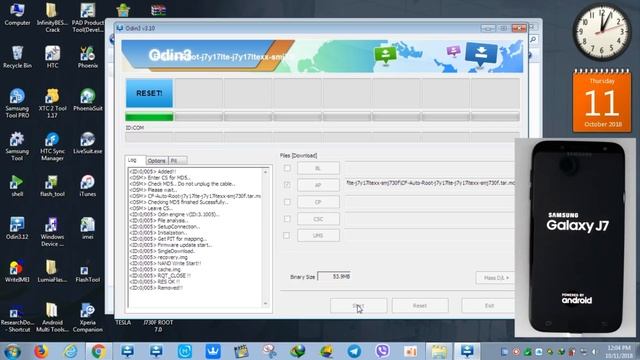This screenshot has height=360, width=640.
Task: Click the CP file button
Action: tap(318, 202)
